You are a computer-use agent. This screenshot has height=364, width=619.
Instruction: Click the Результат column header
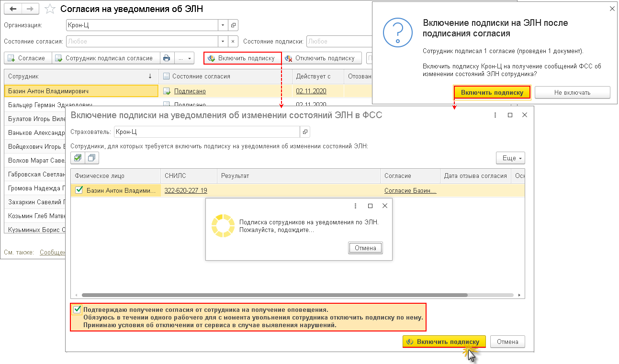tap(299, 176)
